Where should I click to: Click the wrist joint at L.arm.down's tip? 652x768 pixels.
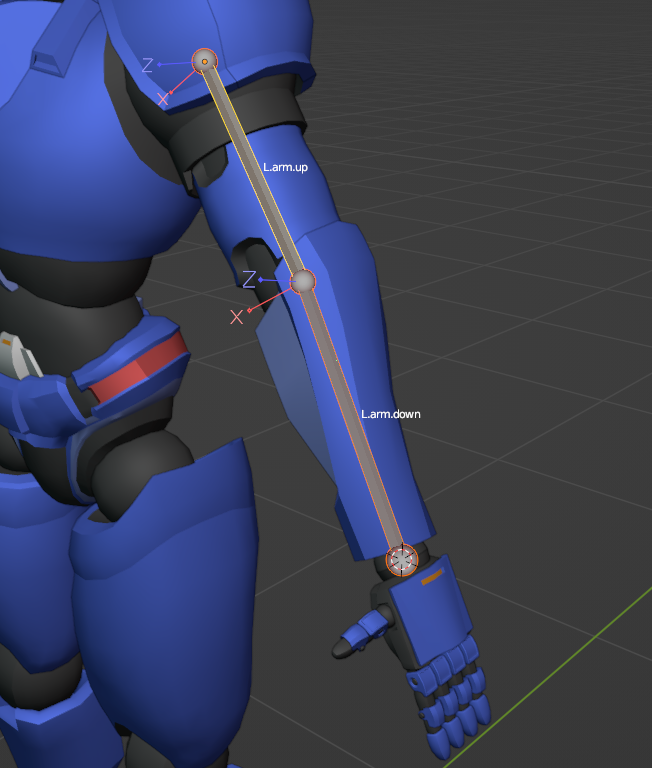[402, 559]
